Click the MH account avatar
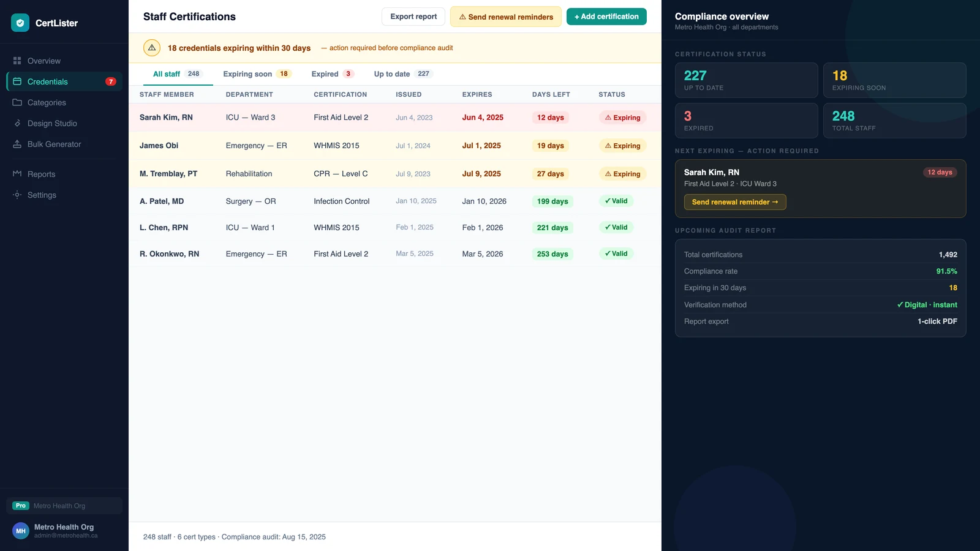 21,531
